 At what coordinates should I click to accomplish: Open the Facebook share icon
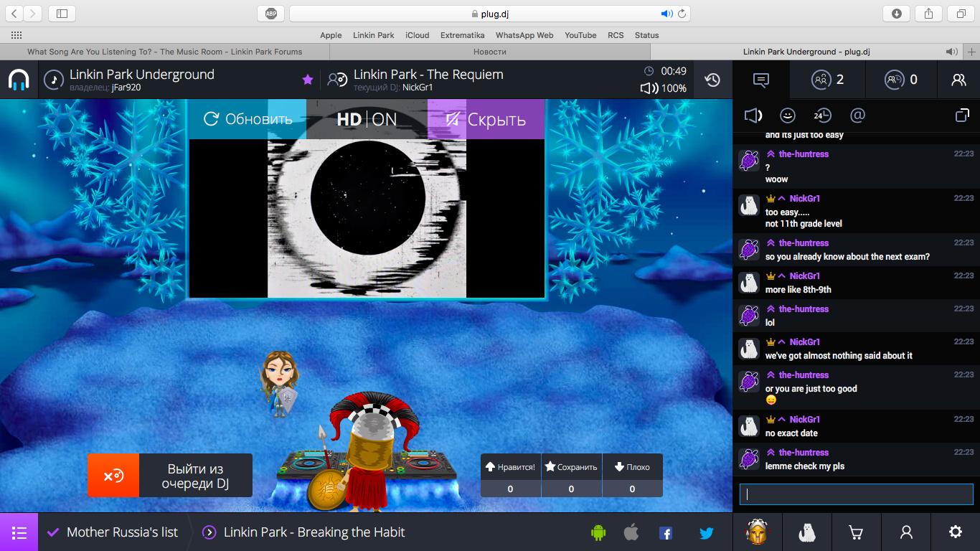click(666, 533)
